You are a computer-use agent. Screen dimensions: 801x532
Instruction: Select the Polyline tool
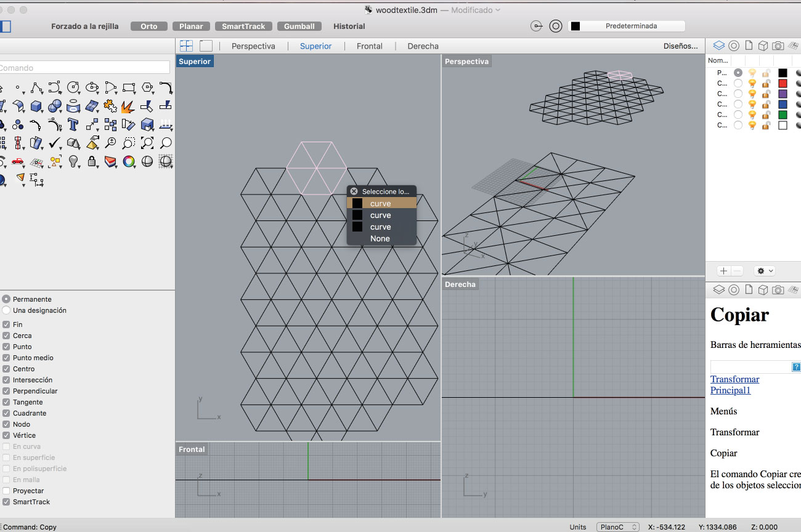point(36,87)
